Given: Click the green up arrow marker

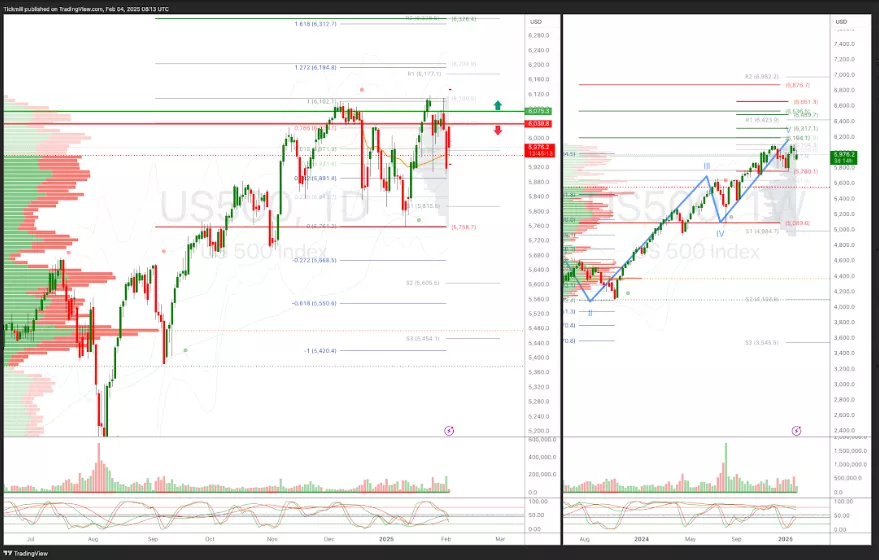Looking at the screenshot, I should coord(497,105).
